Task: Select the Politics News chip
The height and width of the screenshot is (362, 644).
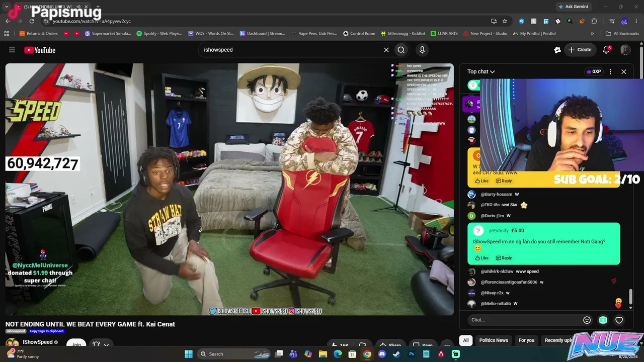Action: pyautogui.click(x=494, y=340)
